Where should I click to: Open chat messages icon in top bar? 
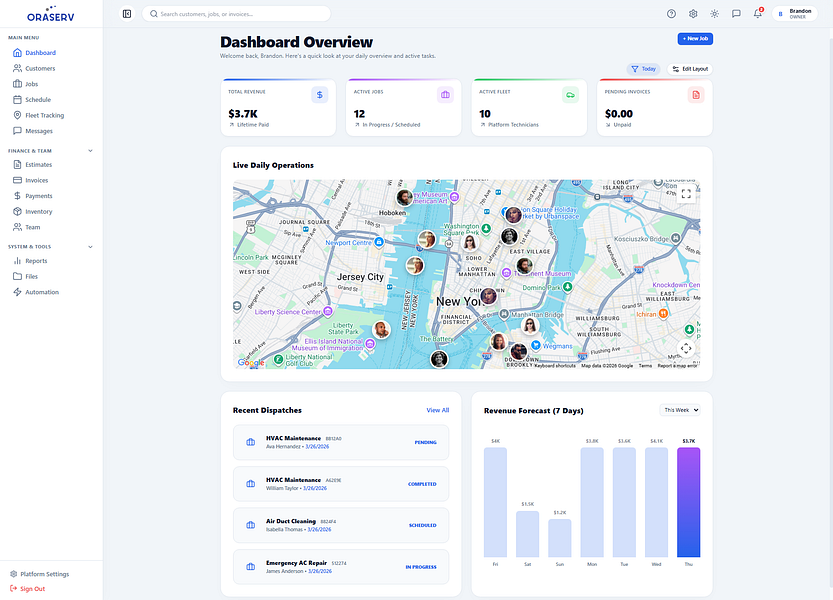pyautogui.click(x=736, y=14)
